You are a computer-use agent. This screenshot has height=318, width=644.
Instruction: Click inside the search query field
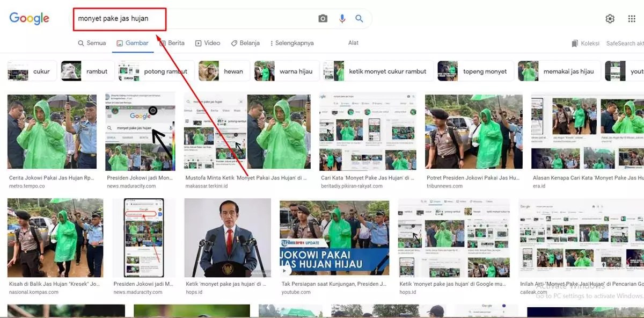click(x=193, y=19)
